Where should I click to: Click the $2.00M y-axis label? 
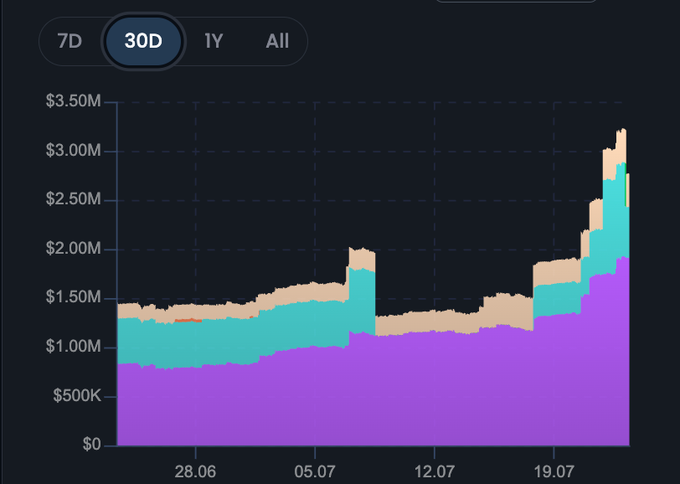click(x=73, y=249)
